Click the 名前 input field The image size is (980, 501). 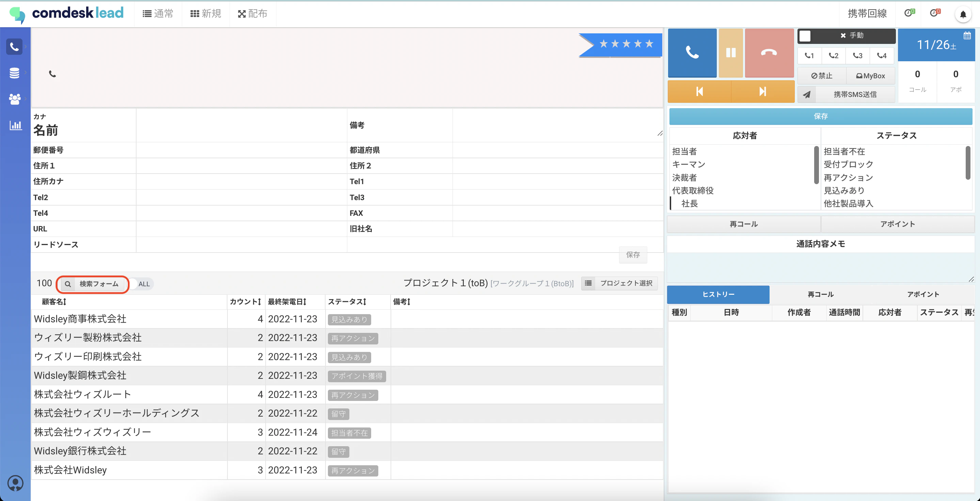[x=241, y=126]
